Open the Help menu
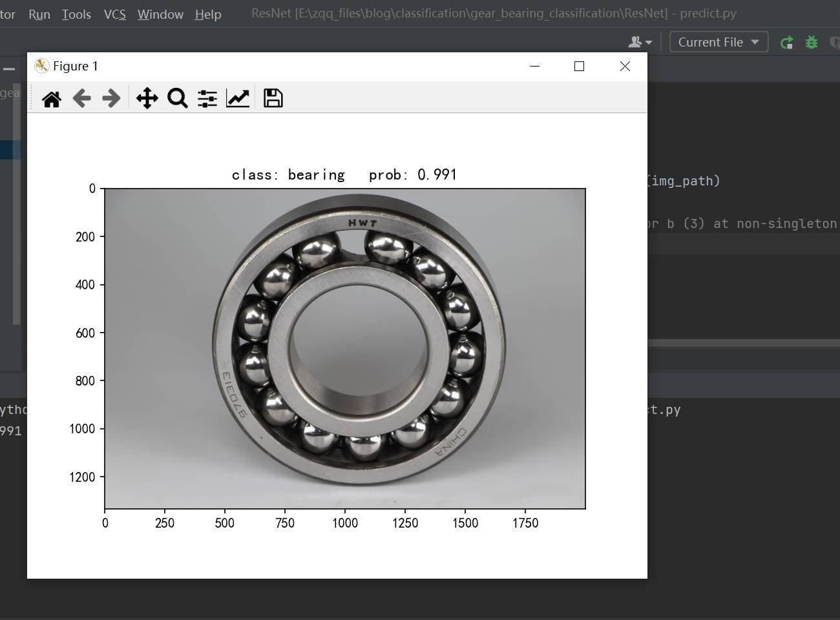 click(208, 14)
